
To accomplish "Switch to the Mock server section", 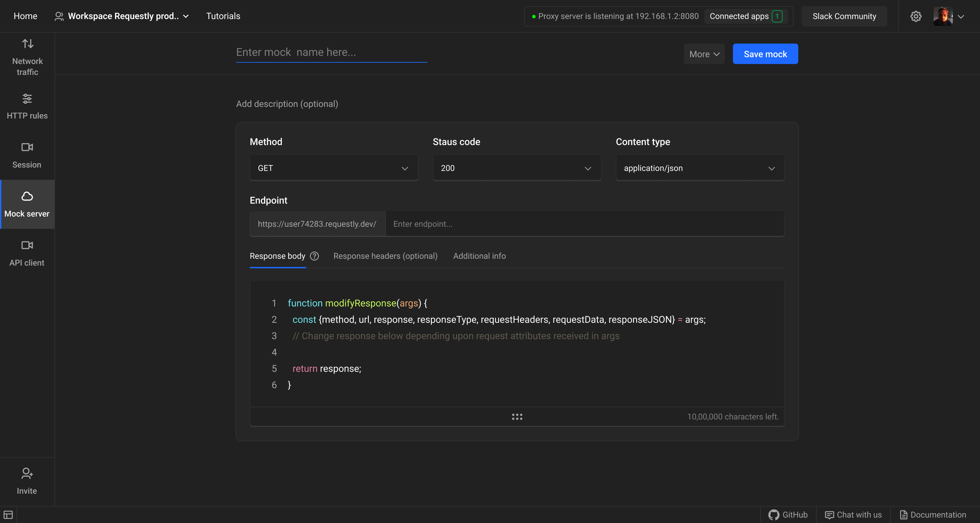I will (x=27, y=204).
